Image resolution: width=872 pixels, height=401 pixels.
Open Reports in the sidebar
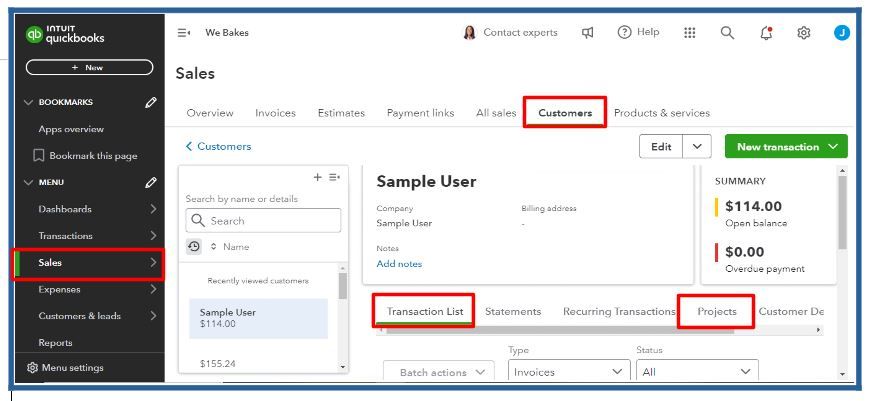pos(55,343)
